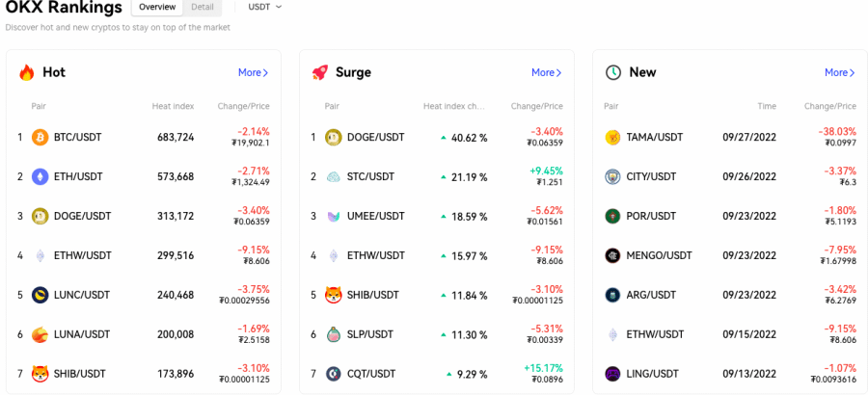Click BTC heat index value 683,724

coord(176,137)
